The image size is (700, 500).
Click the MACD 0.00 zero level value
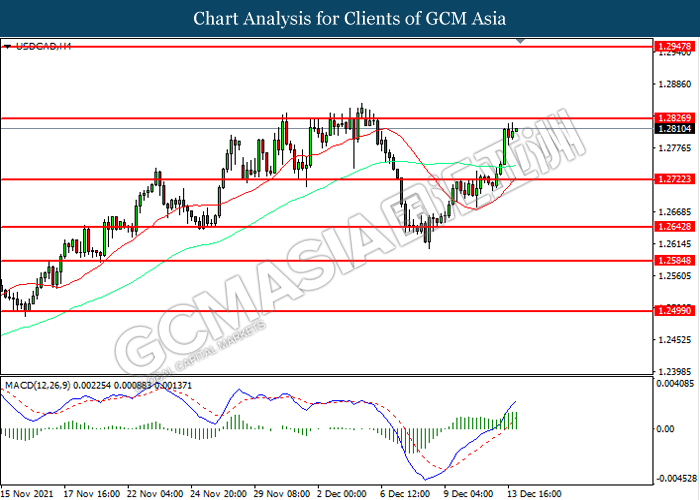click(x=665, y=429)
